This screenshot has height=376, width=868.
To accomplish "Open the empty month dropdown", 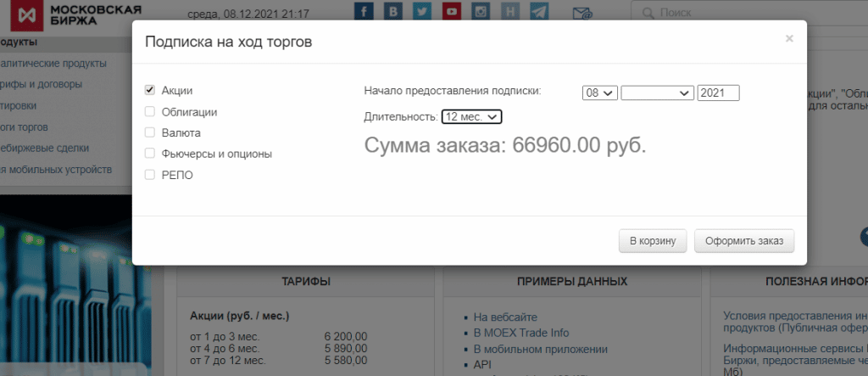I will [658, 93].
